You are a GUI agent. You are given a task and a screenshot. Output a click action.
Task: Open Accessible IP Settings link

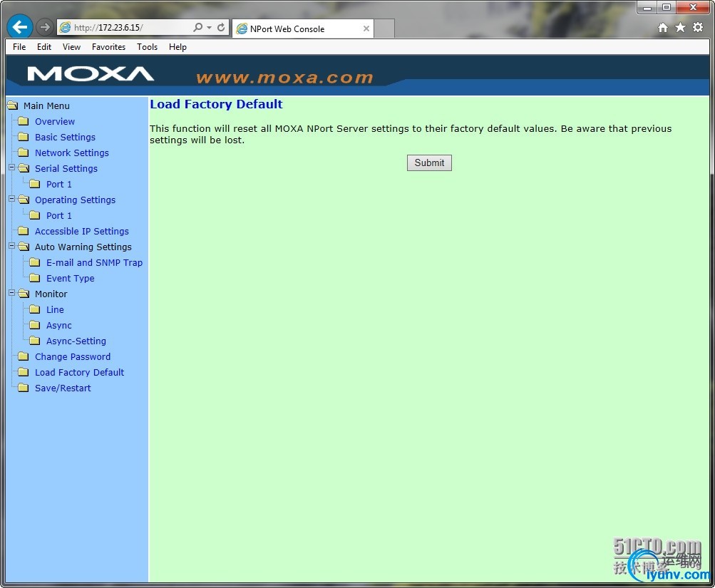82,231
